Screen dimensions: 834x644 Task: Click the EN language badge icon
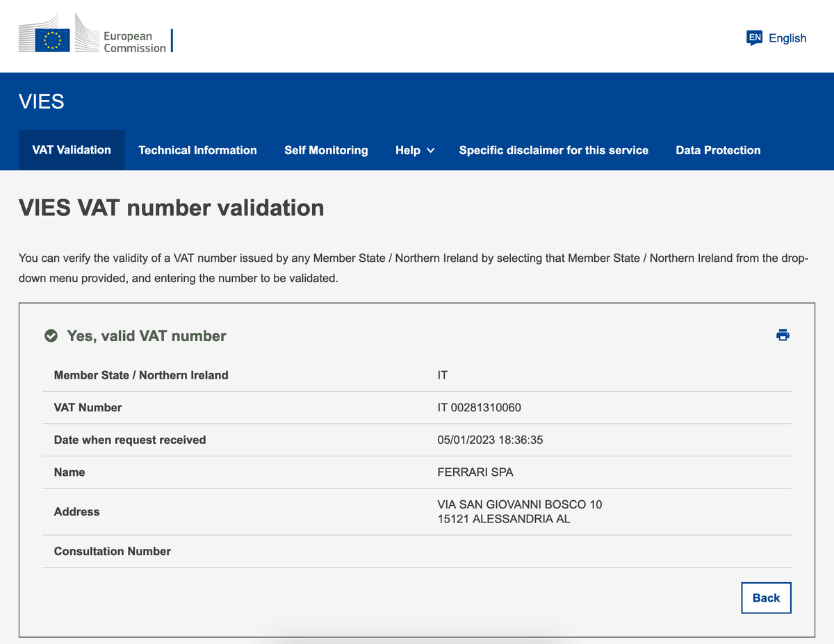click(754, 38)
